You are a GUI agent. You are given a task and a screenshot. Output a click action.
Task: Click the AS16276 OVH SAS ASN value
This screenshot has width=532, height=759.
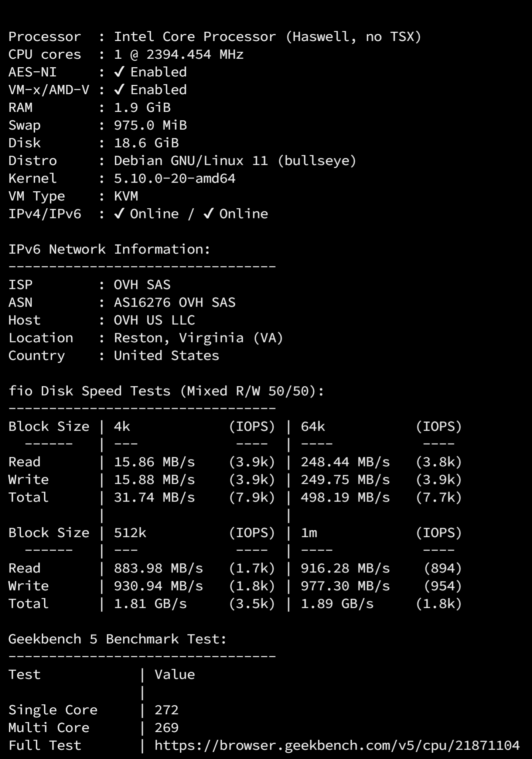[x=174, y=302]
